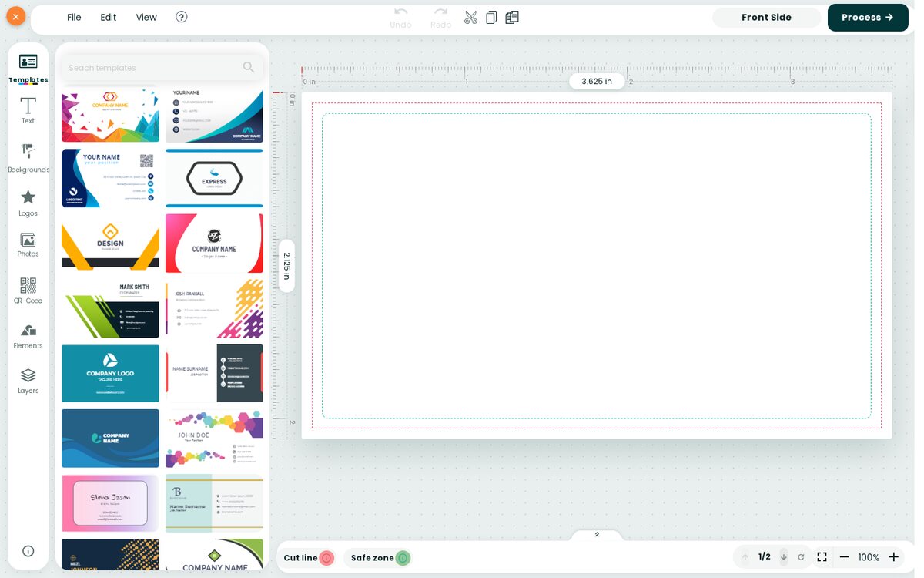Select the yellow Design template
This screenshot has height=578, width=924.
[x=110, y=243]
